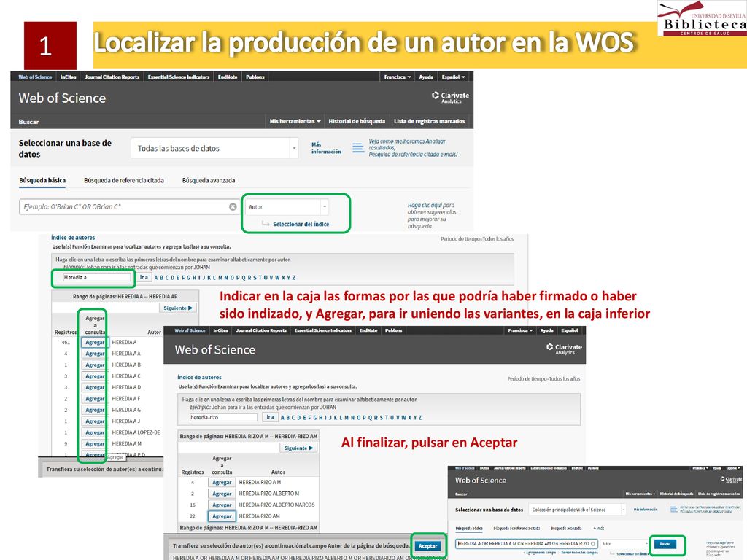Open Journal Citation Reports in the top window
Viewport: 747px width, 560px height.
(112, 77)
